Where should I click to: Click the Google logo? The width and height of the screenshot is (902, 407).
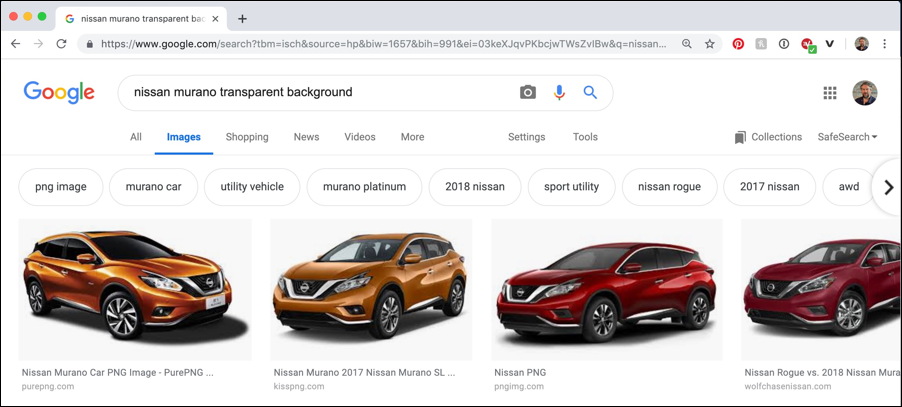59,92
